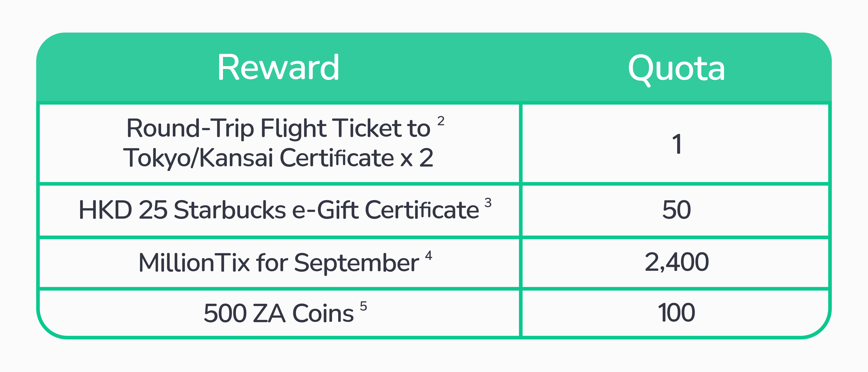Click quota value 1 for flight ticket
868x372 pixels.
tap(677, 144)
